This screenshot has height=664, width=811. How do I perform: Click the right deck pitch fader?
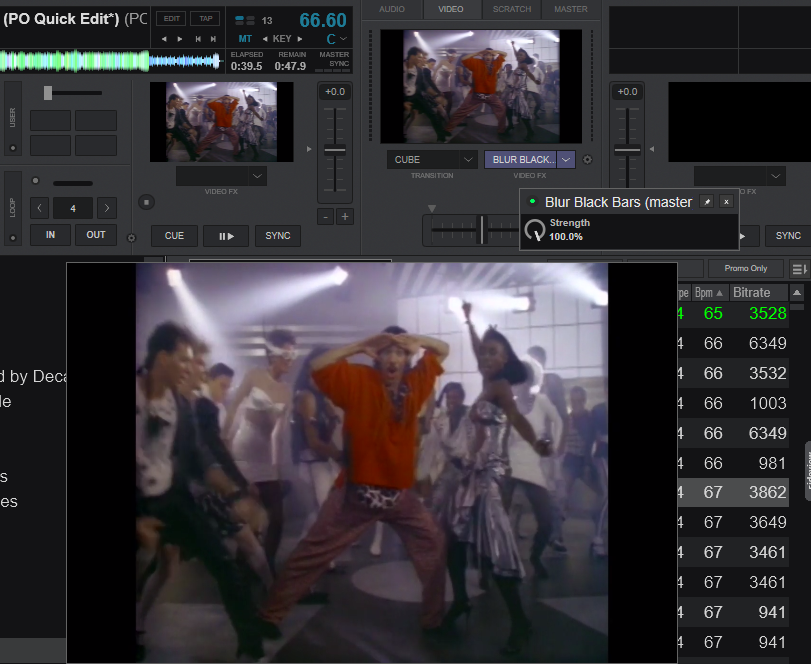click(627, 150)
